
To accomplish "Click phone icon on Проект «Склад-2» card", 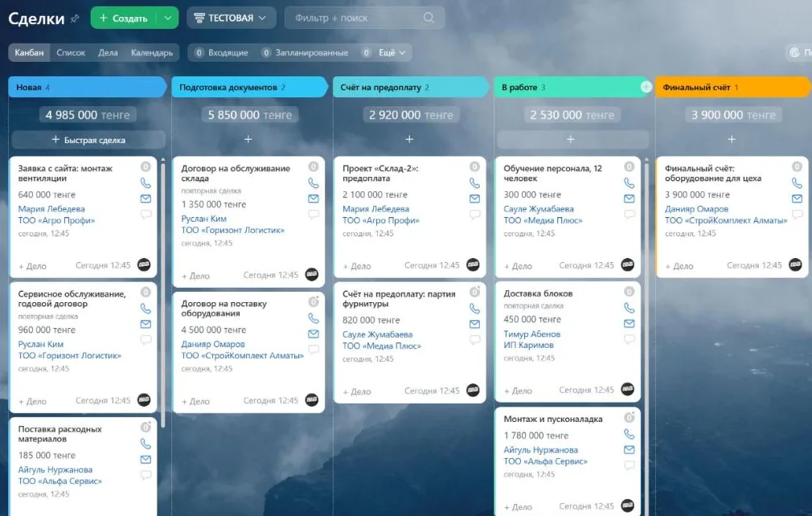I will [474, 183].
